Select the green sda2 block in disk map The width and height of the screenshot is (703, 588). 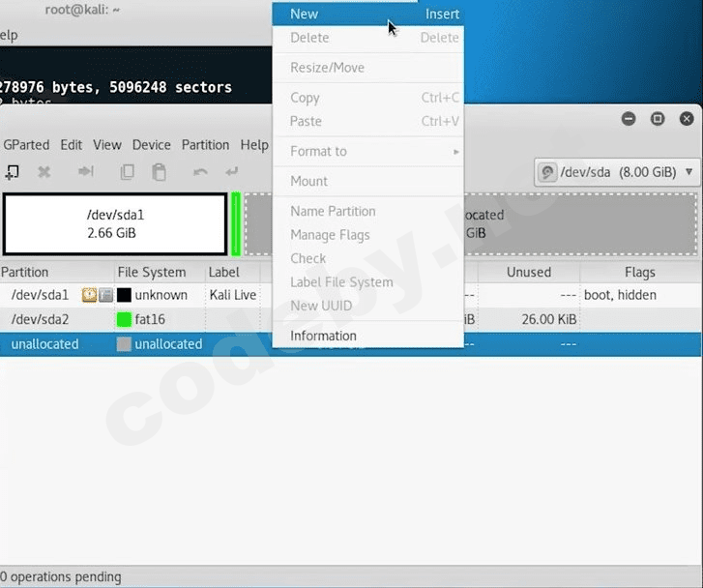pyautogui.click(x=236, y=223)
